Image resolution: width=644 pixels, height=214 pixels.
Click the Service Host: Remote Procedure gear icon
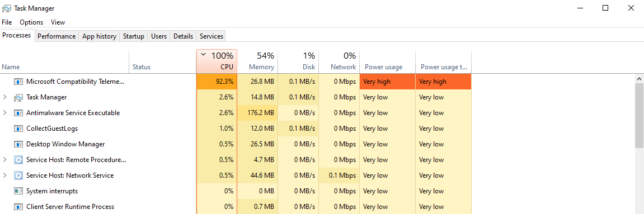18,159
